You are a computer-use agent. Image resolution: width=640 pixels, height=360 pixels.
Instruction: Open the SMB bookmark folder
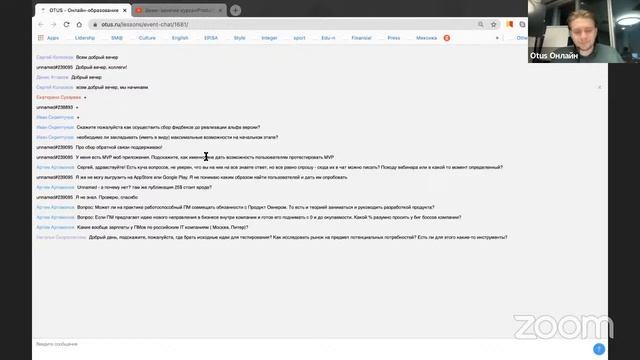point(117,38)
